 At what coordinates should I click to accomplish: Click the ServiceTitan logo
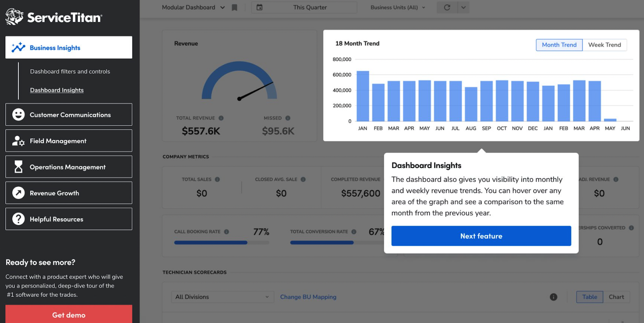point(54,17)
